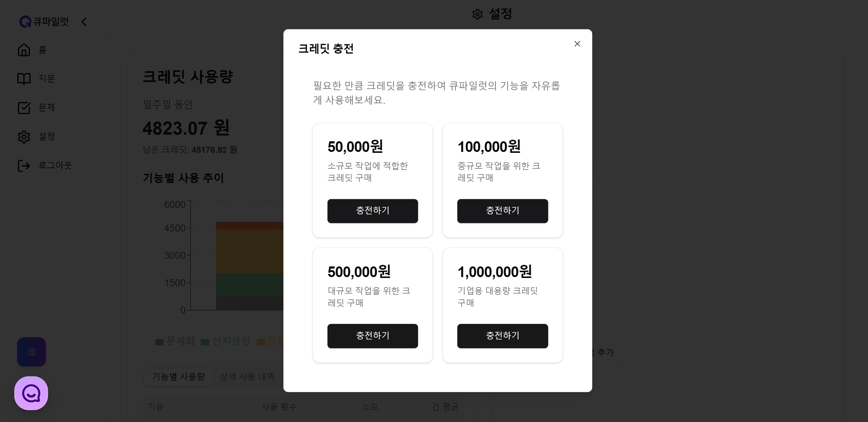Open the 홈 house icon
Screen dimensions: 868x422
24,50
